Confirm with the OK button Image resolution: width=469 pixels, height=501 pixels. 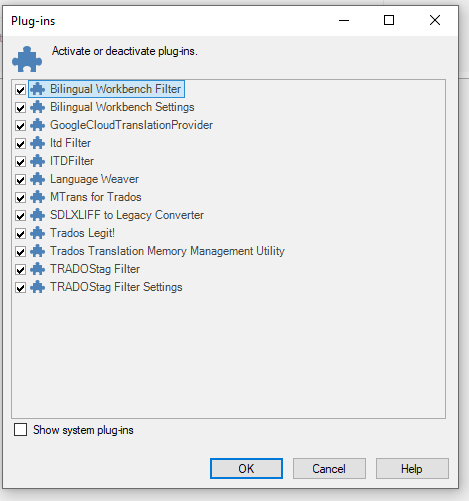point(246,468)
